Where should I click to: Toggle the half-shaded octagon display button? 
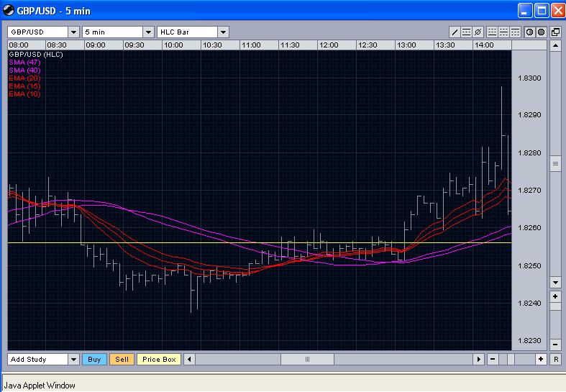coord(529,32)
